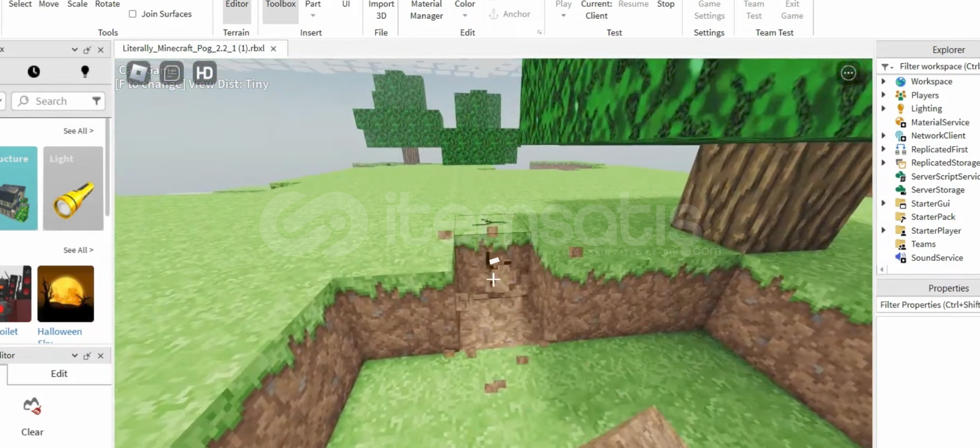Select the Move tool
This screenshot has height=448, width=980.
click(x=49, y=4)
